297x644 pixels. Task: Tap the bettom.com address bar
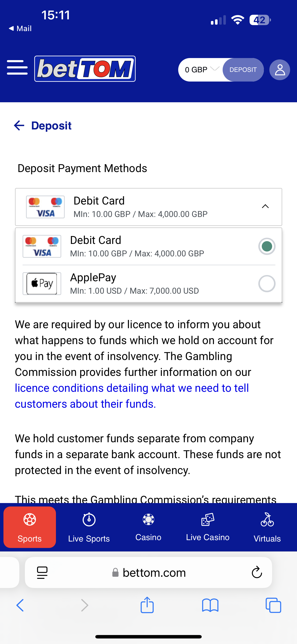point(154,572)
